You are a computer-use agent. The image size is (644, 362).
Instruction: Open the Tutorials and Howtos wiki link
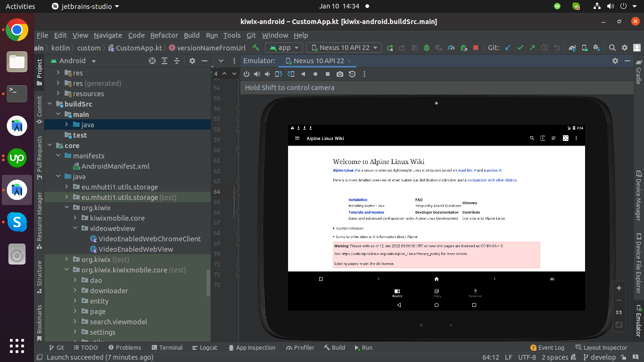click(367, 212)
